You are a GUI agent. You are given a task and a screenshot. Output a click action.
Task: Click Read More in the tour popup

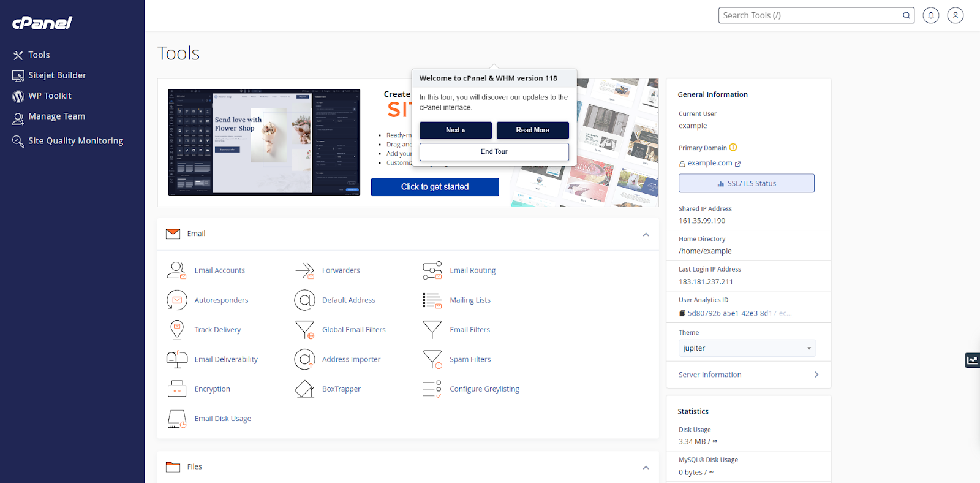[533, 130]
